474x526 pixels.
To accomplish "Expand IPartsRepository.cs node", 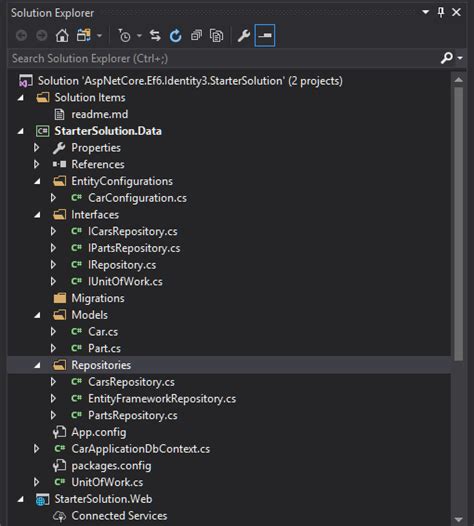I will tap(53, 248).
